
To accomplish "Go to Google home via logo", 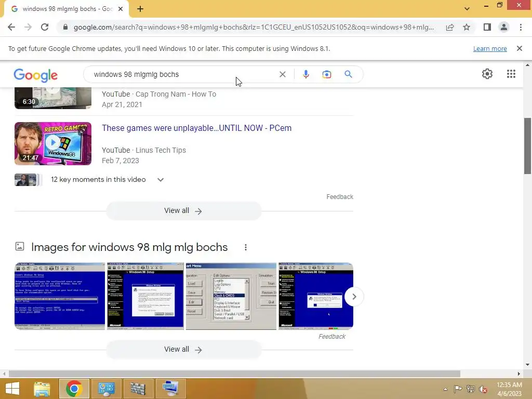I will [36, 75].
